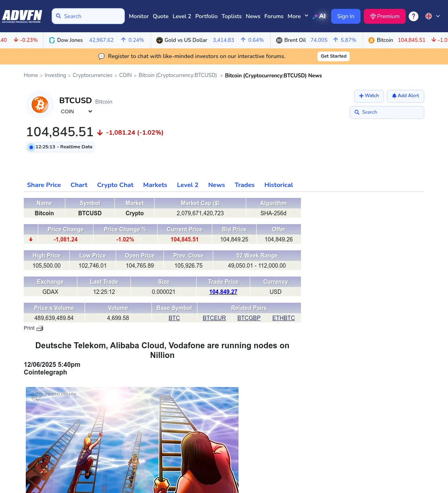Click the magnifier icon in top search box
This screenshot has width=448, height=493.
click(x=58, y=16)
